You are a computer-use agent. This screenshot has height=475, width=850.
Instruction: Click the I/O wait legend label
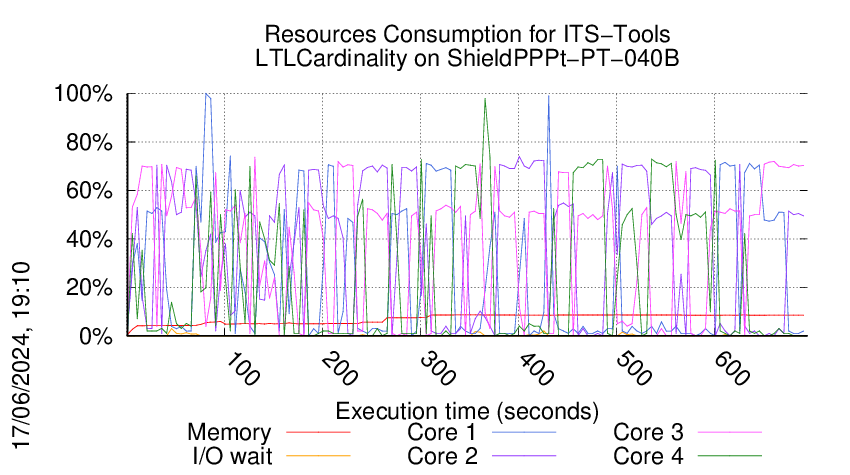pyautogui.click(x=233, y=456)
